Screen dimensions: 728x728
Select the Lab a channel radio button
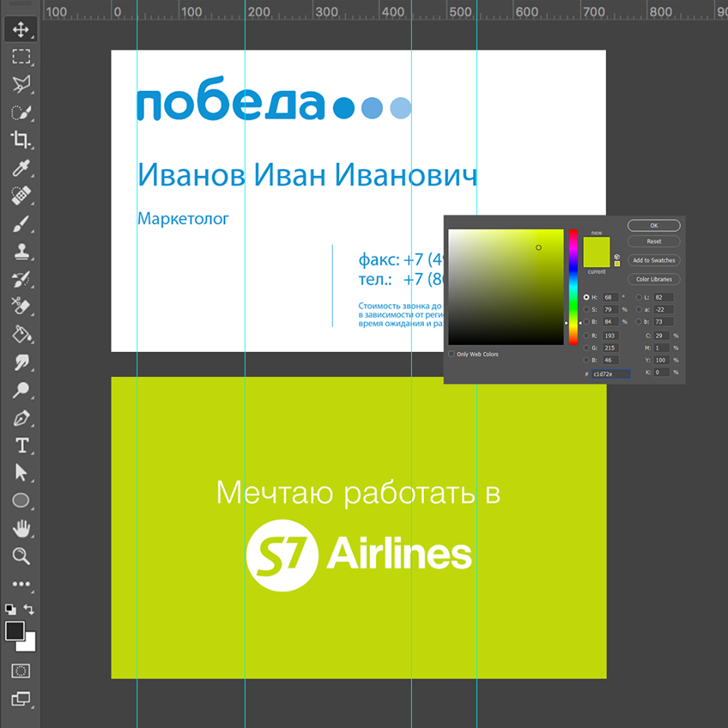[x=639, y=309]
